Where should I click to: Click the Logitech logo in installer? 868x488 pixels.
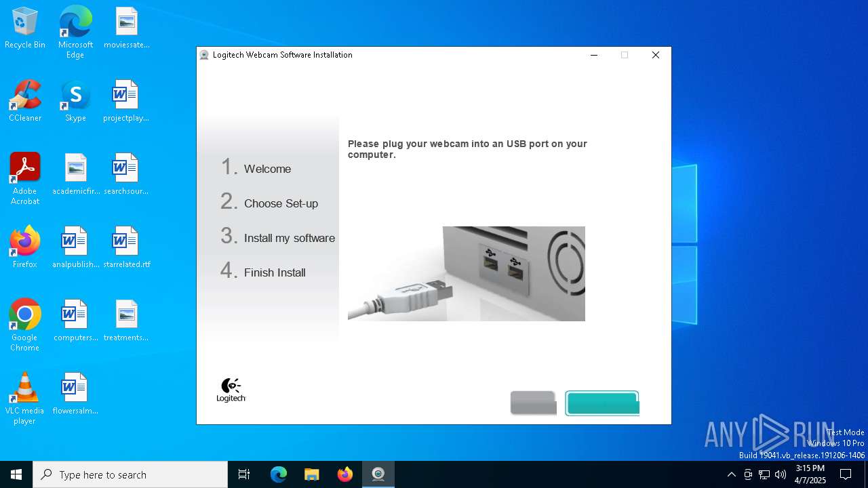[x=231, y=390]
